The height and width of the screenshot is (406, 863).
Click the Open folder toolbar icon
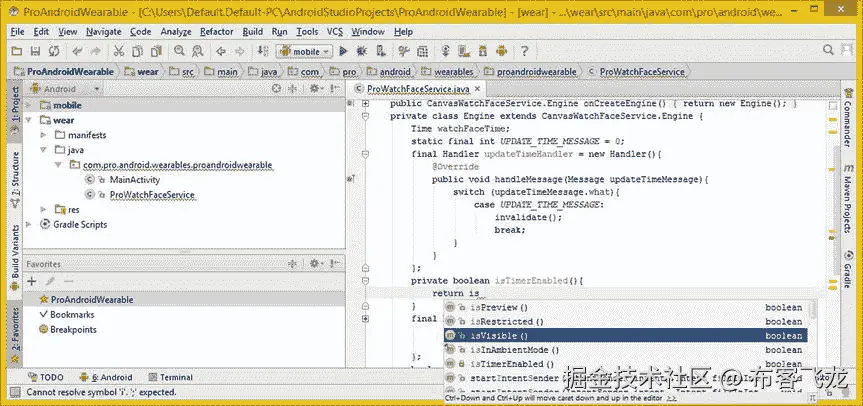pos(17,51)
